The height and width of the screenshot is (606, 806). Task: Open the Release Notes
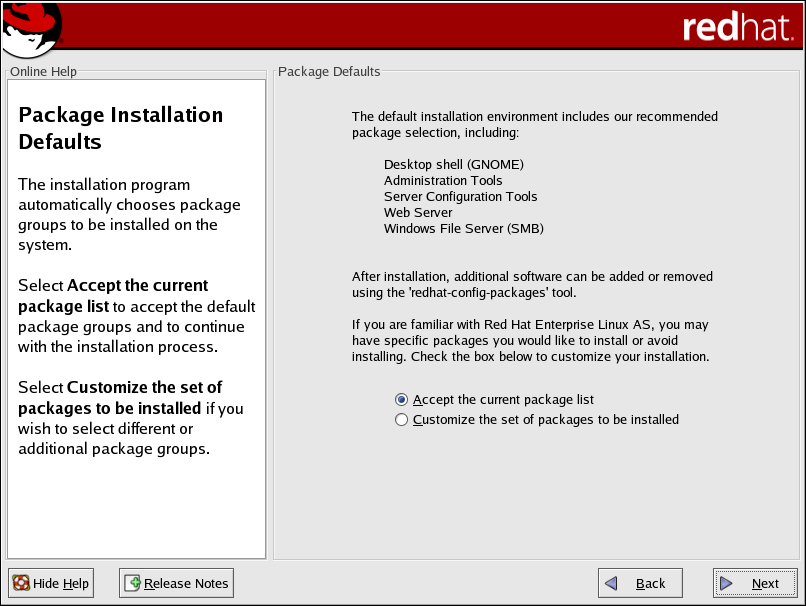pos(176,583)
